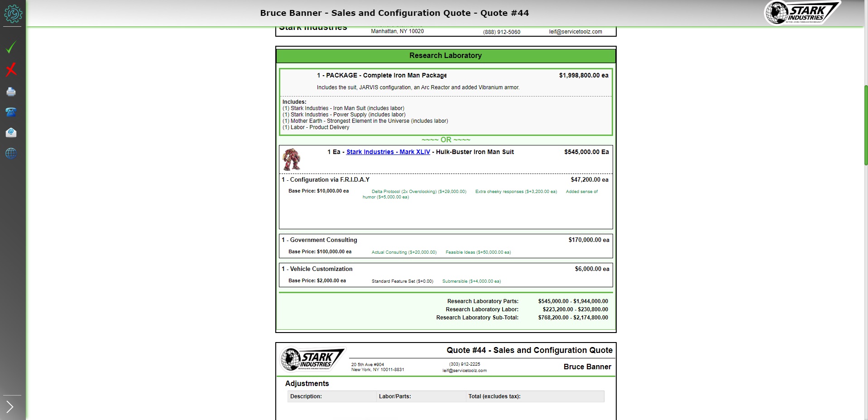Select the Actual Consulting add-on
Viewport: 868px width, 420px height.
(403, 252)
